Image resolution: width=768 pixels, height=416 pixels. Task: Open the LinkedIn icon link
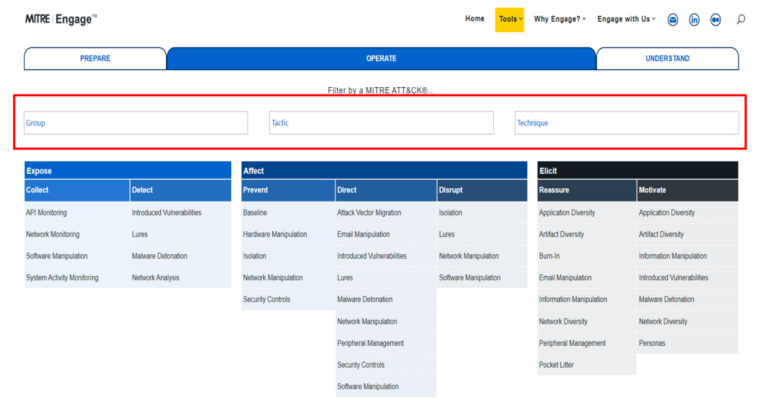tap(694, 20)
